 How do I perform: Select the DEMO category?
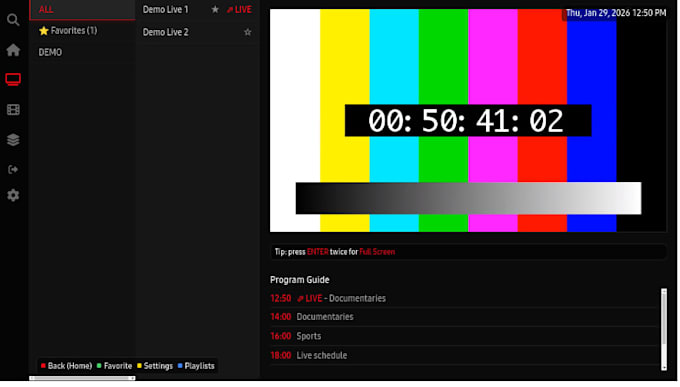pos(82,52)
